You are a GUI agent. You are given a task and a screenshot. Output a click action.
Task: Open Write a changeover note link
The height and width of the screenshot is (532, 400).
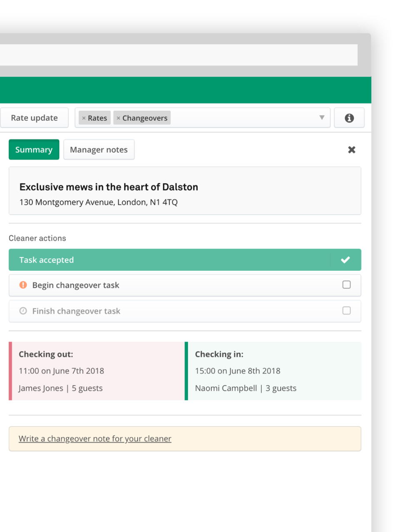pos(95,439)
